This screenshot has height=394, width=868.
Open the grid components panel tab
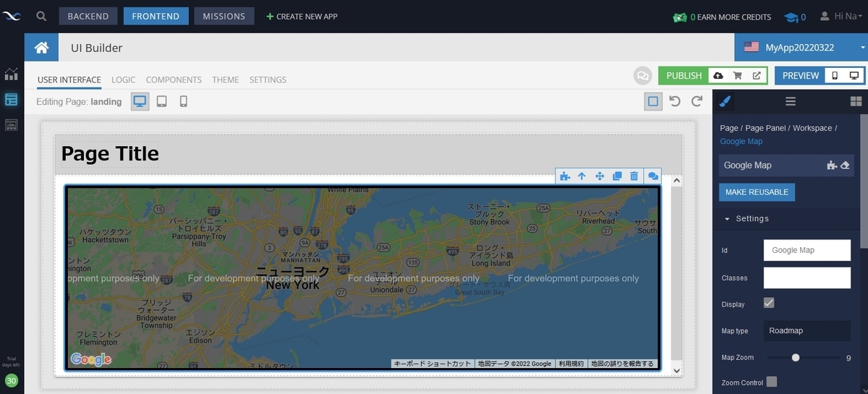pyautogui.click(x=856, y=101)
